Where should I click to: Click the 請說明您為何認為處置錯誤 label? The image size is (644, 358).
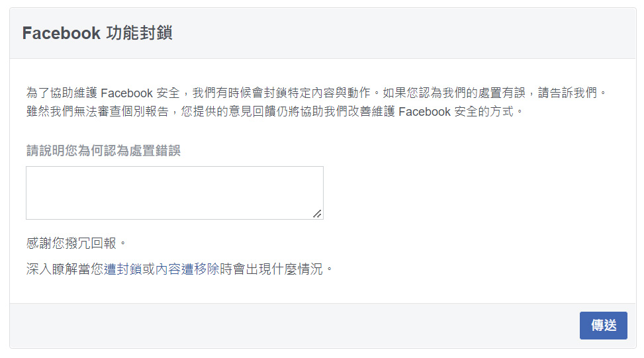[x=103, y=151]
